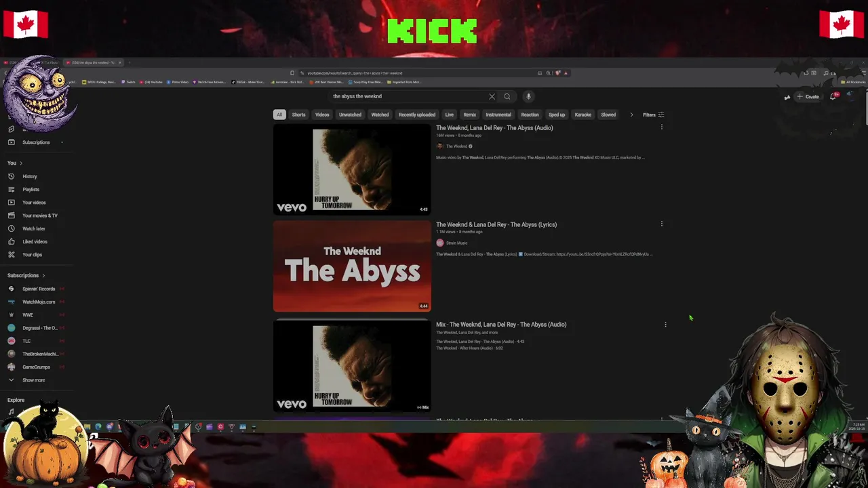The height and width of the screenshot is (488, 868).
Task: Select the Live filter chip
Action: point(449,115)
